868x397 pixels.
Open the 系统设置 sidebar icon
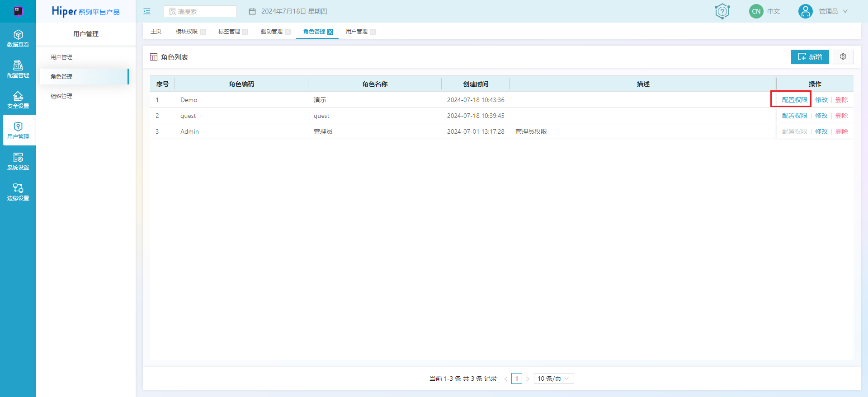click(x=18, y=161)
